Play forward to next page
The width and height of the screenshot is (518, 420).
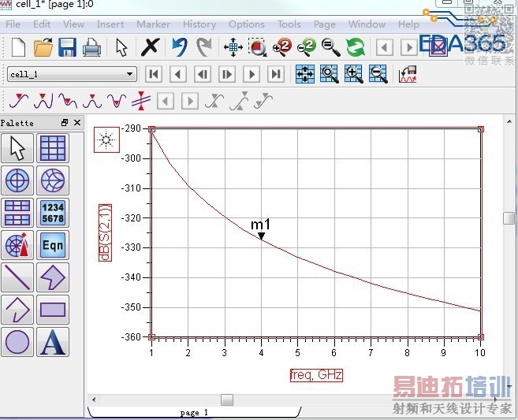coord(252,74)
